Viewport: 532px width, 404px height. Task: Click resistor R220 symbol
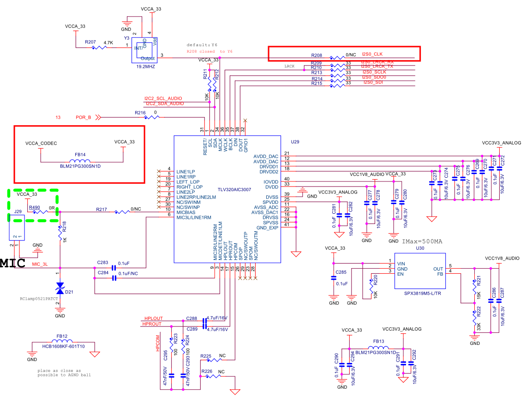pyautogui.click(x=371, y=287)
